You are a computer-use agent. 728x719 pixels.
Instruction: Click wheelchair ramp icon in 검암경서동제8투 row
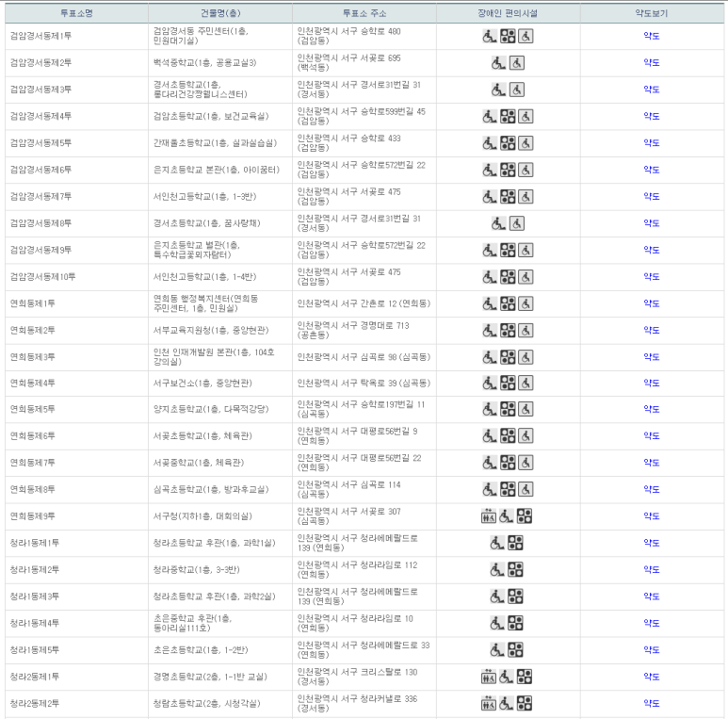[498, 223]
